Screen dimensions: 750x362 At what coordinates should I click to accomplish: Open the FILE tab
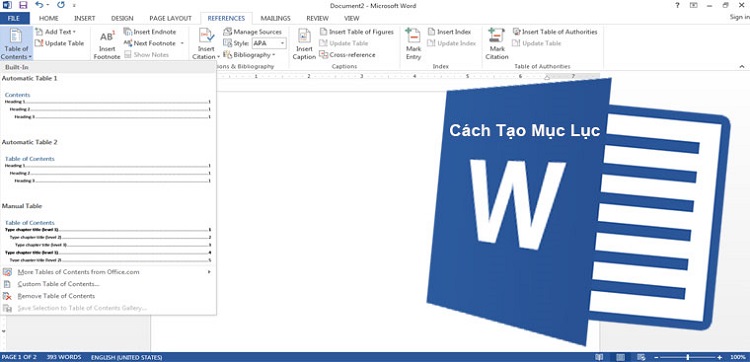click(15, 18)
